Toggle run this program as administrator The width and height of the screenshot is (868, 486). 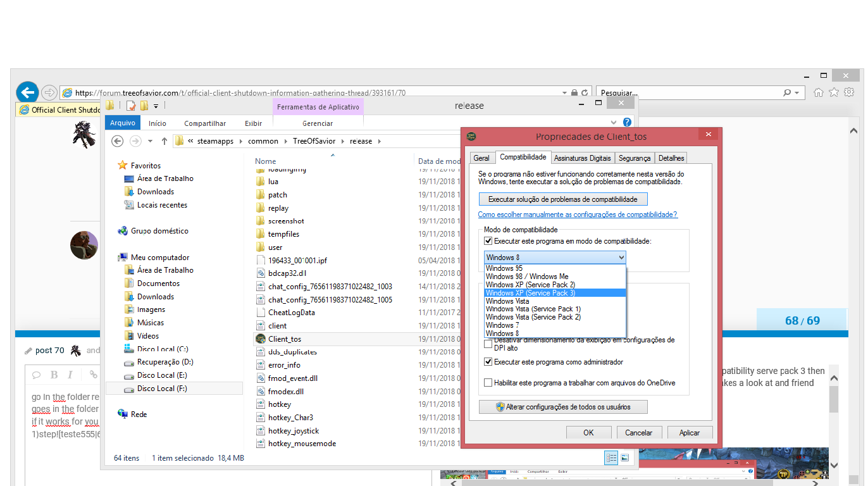coord(488,362)
